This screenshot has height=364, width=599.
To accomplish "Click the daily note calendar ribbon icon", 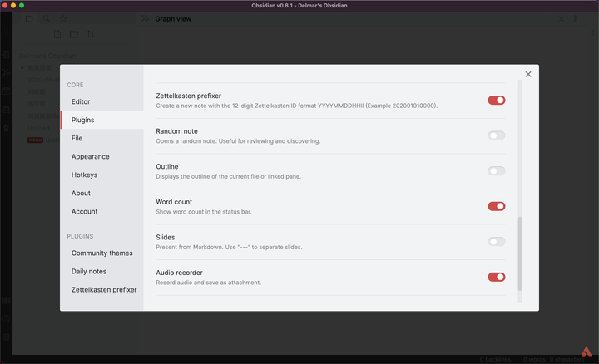I will pyautogui.click(x=6, y=91).
